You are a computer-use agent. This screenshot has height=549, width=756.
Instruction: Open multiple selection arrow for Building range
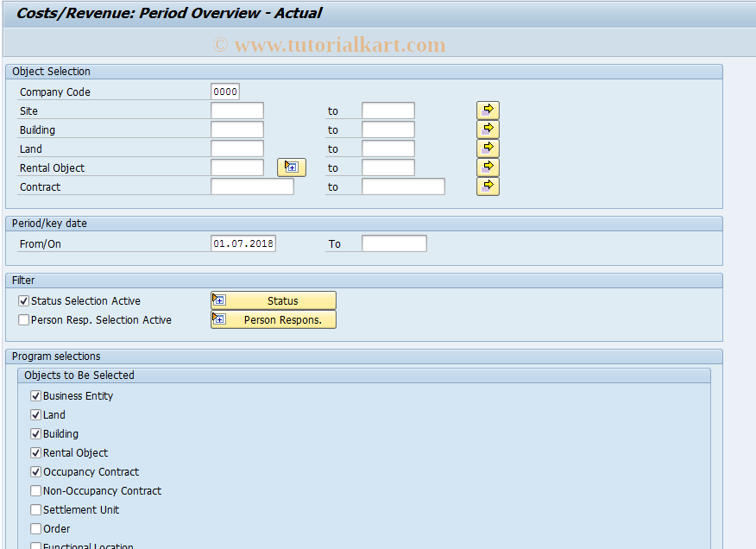click(x=488, y=129)
